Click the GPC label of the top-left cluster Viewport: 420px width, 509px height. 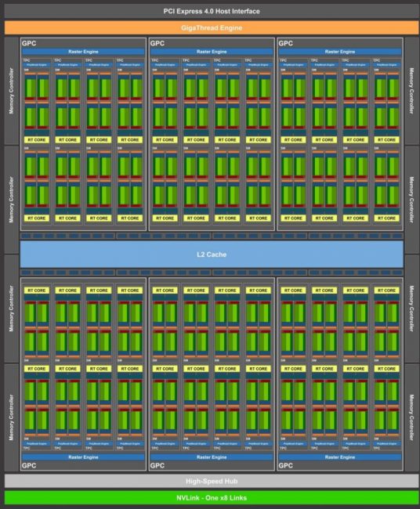pos(29,43)
